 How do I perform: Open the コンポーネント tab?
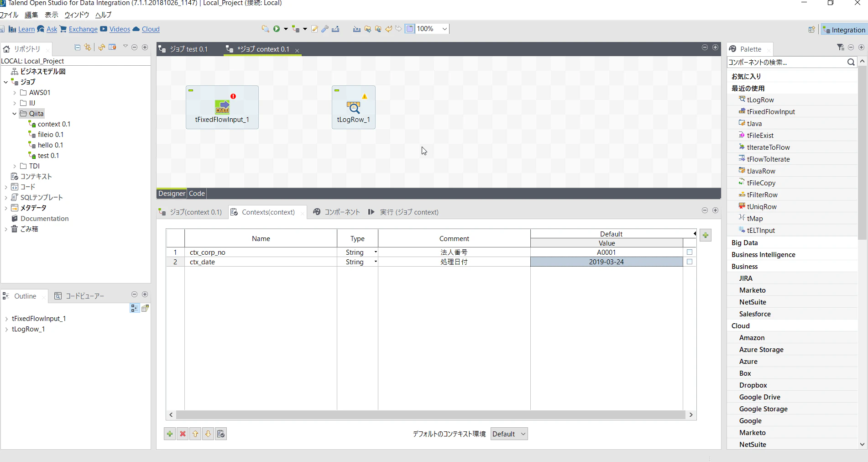(x=336, y=212)
